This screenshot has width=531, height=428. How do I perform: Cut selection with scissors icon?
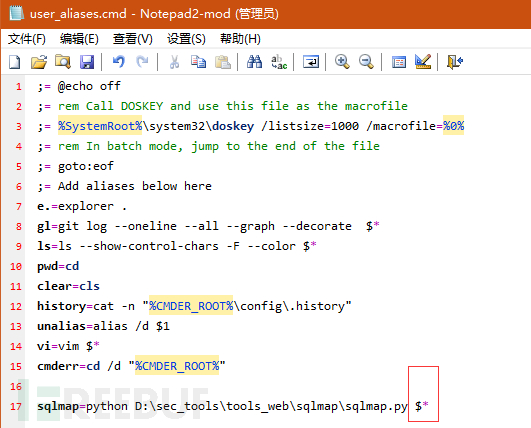(x=174, y=62)
